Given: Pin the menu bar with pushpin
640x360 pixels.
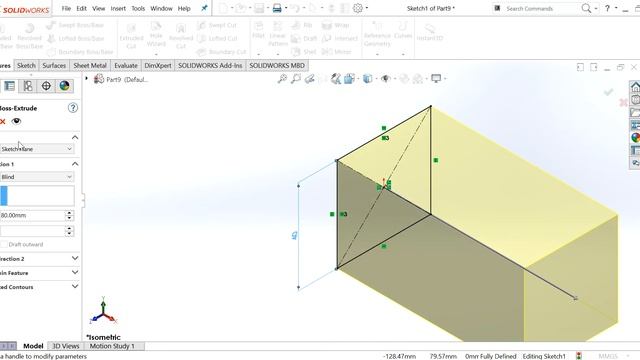Looking at the screenshot, I should click(x=204, y=8).
